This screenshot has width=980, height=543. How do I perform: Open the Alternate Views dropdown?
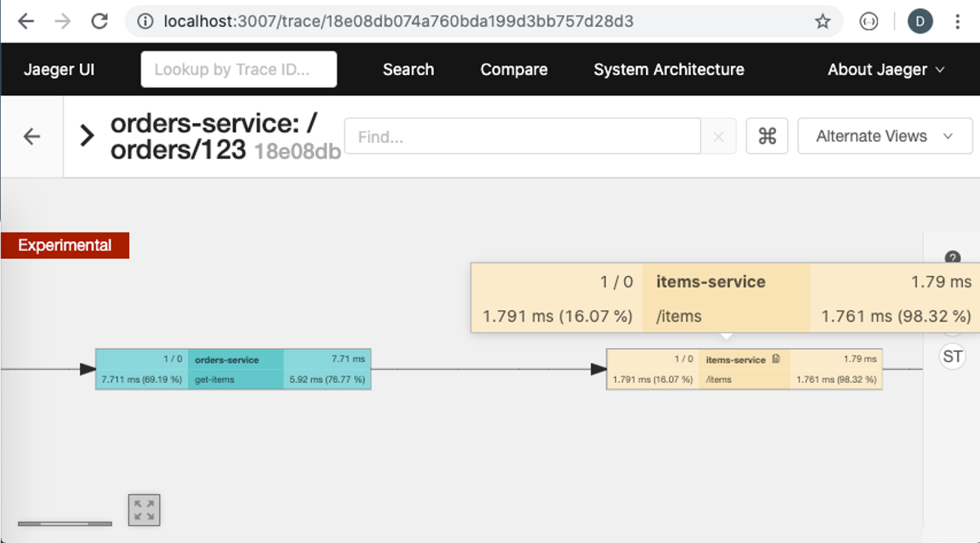pos(884,136)
